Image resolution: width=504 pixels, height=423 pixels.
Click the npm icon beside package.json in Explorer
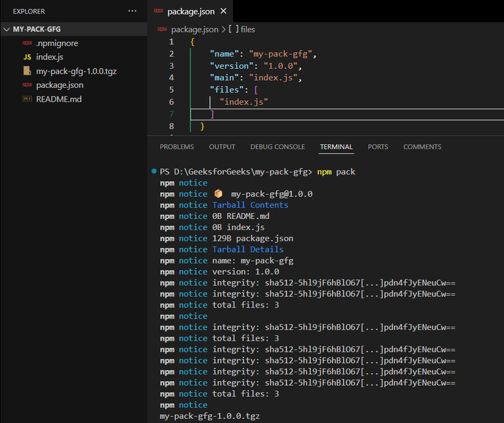27,85
